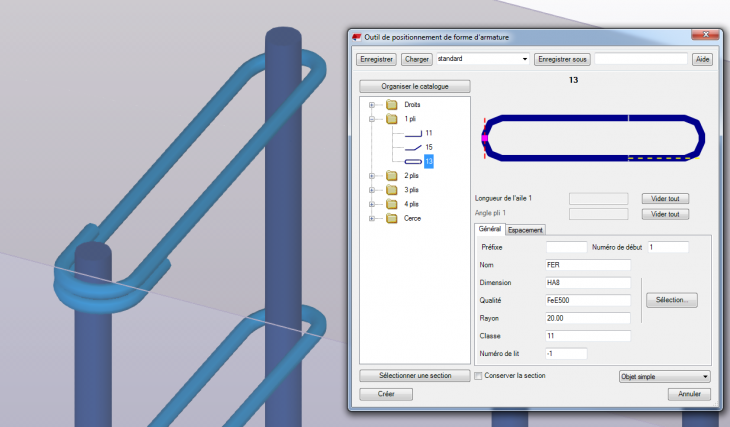Screen dimensions: 730x427
Task: Close the armature shape dialog
Action: point(705,35)
